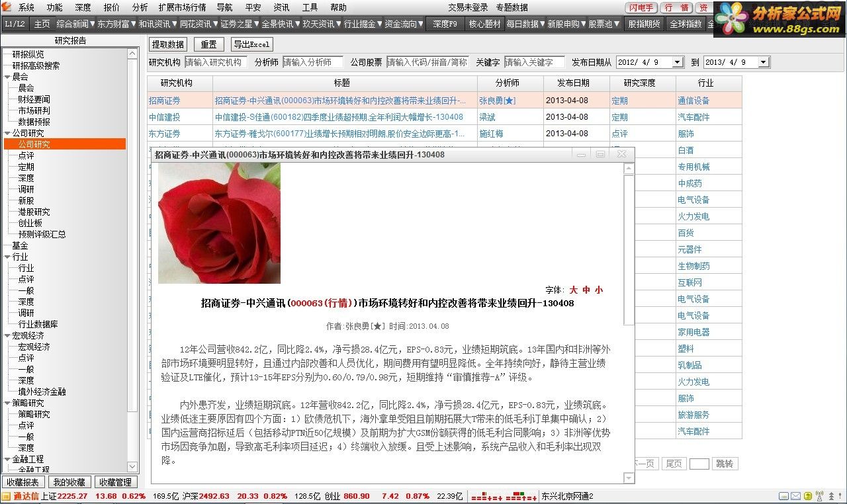The image size is (847, 504).
Task: Open the end date dropdown 2013/4/9
Action: point(764,62)
